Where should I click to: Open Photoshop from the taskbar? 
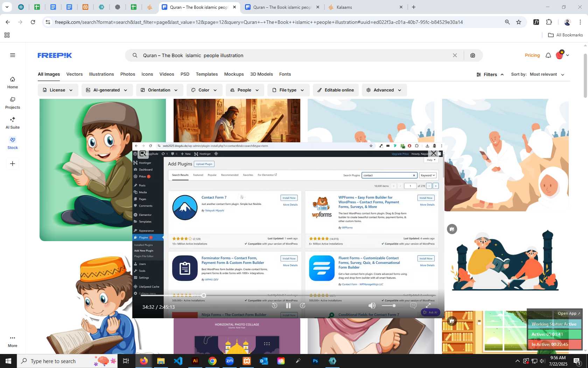click(315, 361)
